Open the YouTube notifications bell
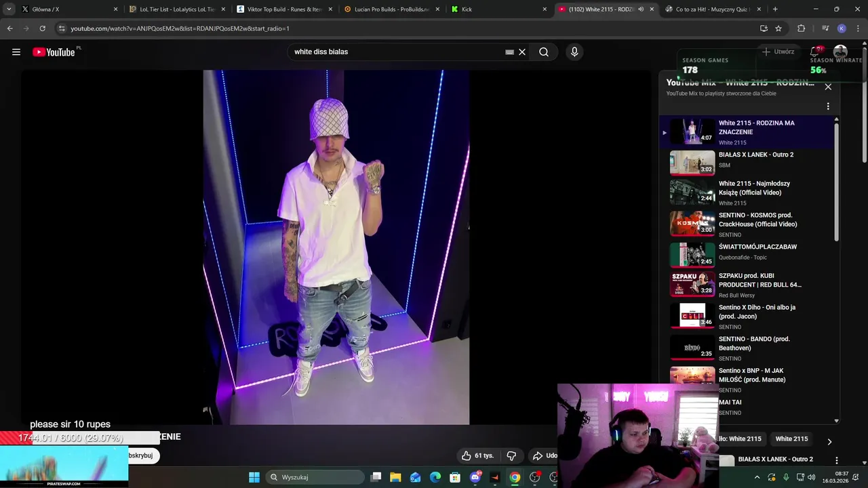The image size is (868, 488). (x=815, y=52)
